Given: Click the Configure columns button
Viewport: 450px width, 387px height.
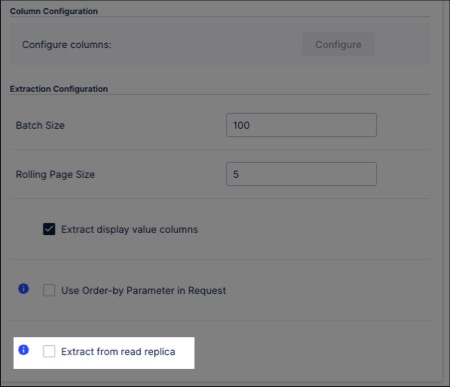Looking at the screenshot, I should pos(338,44).
